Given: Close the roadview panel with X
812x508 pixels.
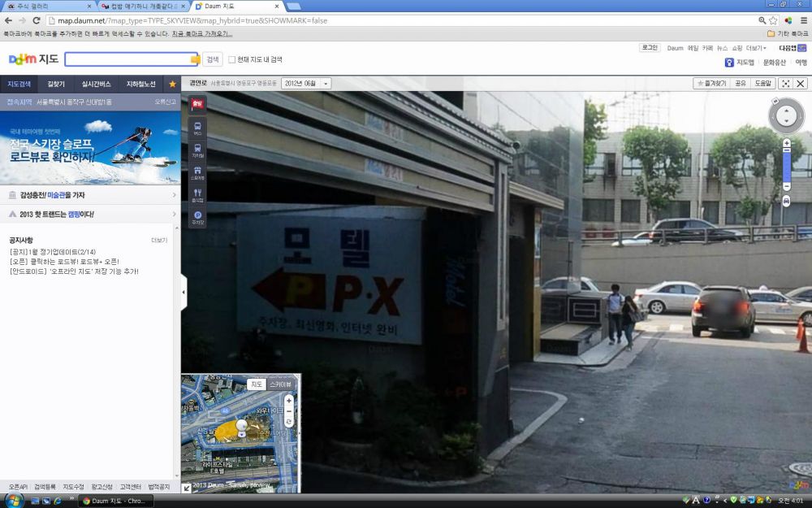Looking at the screenshot, I should 801,84.
